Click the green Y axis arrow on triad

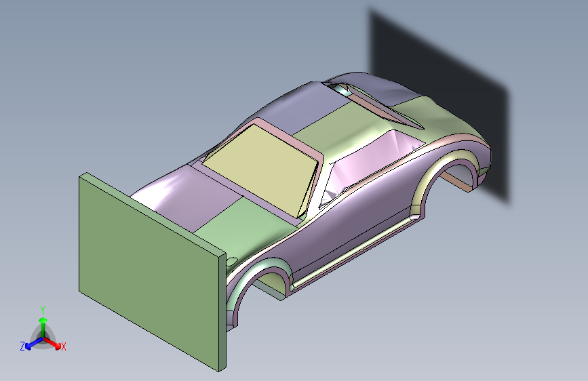[x=43, y=327]
